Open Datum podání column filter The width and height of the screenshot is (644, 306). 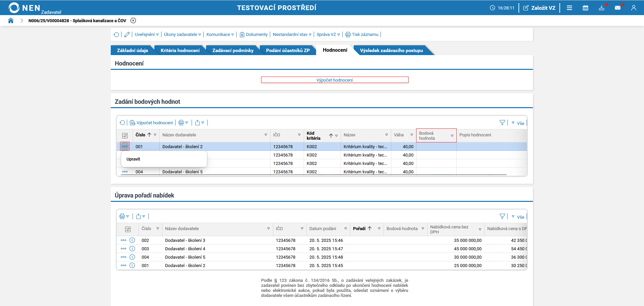(346, 229)
